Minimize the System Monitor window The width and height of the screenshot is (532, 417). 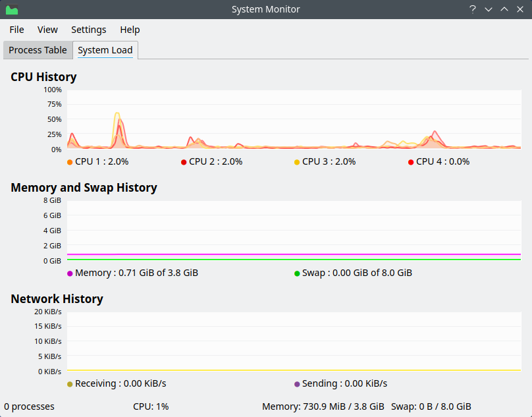coord(489,9)
